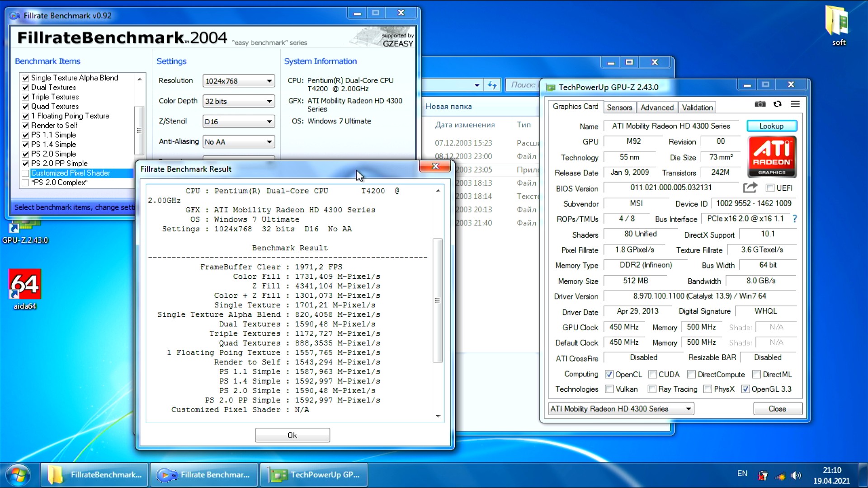Image resolution: width=868 pixels, height=488 pixels.
Task: Click the benchmark result vertical scrollbar thumb
Action: [437, 300]
